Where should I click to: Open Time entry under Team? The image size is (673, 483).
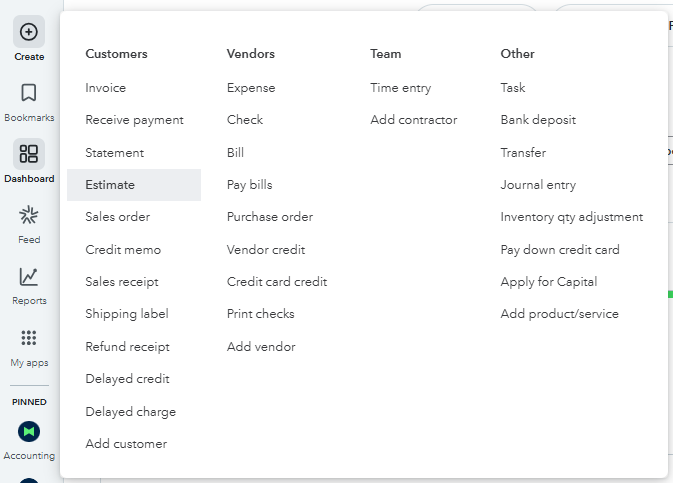400,88
